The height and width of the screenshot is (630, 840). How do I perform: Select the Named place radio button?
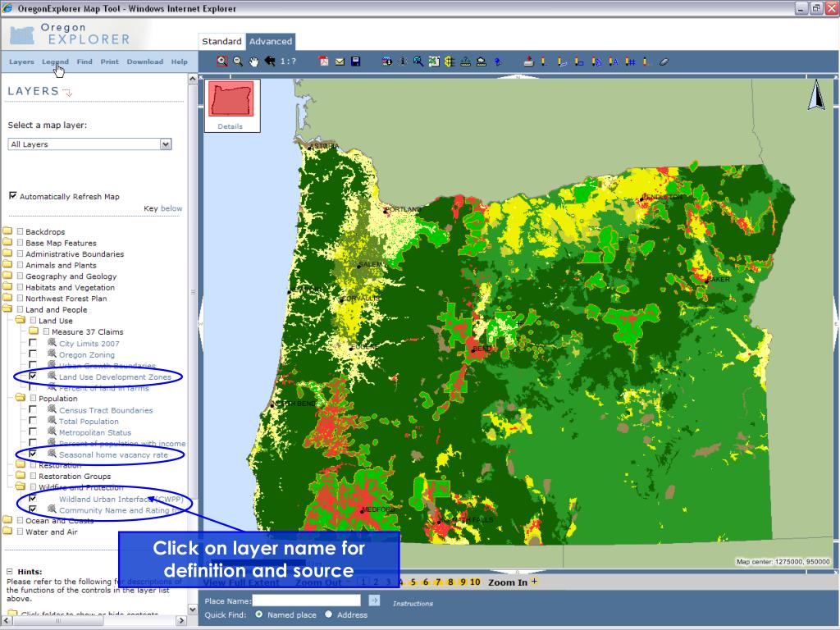259,614
